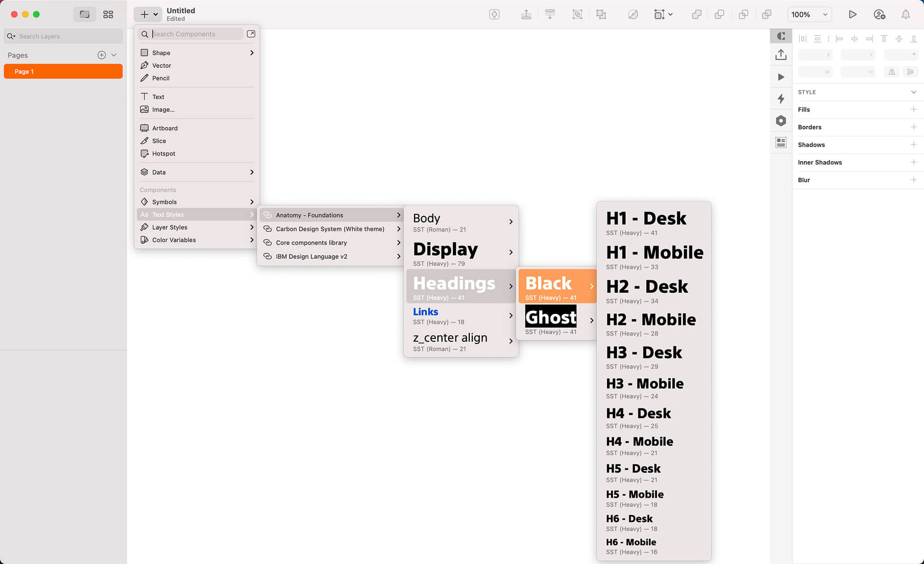Click the Forward arrange toolbar icon
This screenshot has width=924, height=564.
tap(526, 14)
